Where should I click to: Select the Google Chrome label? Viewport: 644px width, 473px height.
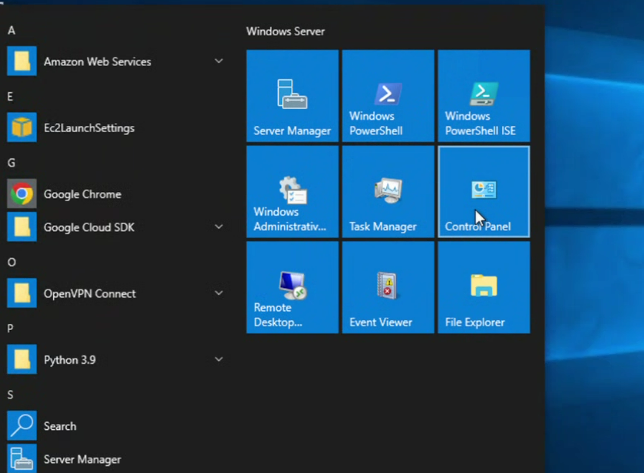tap(83, 194)
